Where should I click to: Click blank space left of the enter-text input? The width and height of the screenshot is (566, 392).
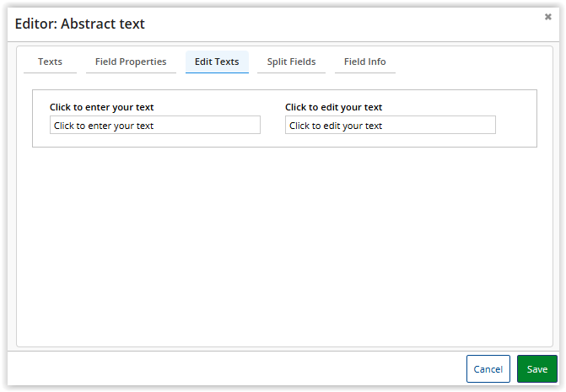pyautogui.click(x=41, y=125)
